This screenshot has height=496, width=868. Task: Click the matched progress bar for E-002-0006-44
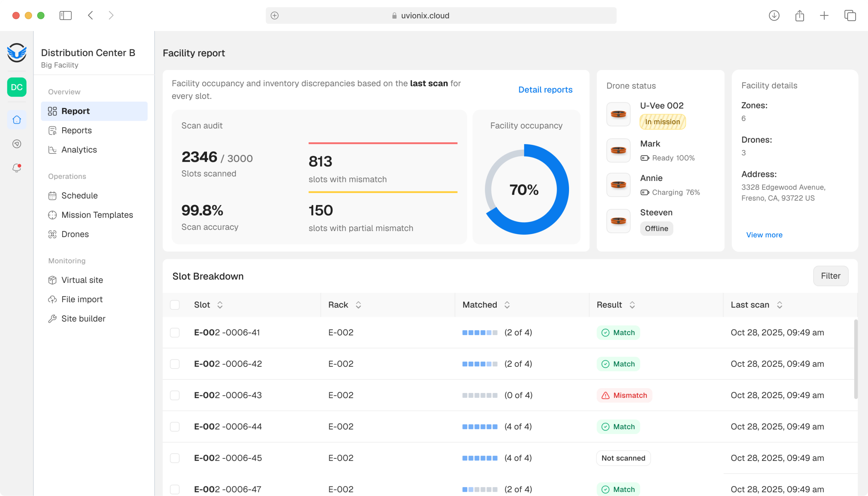(x=480, y=426)
